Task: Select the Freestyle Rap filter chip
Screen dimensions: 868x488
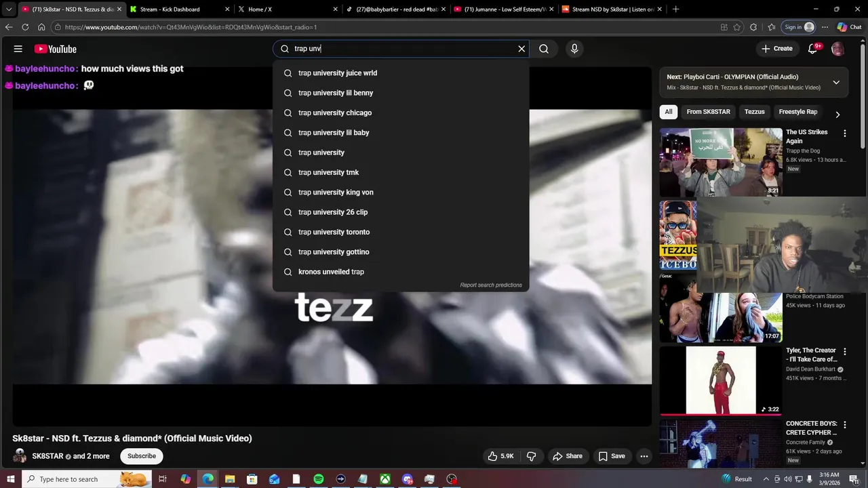Action: click(x=798, y=112)
